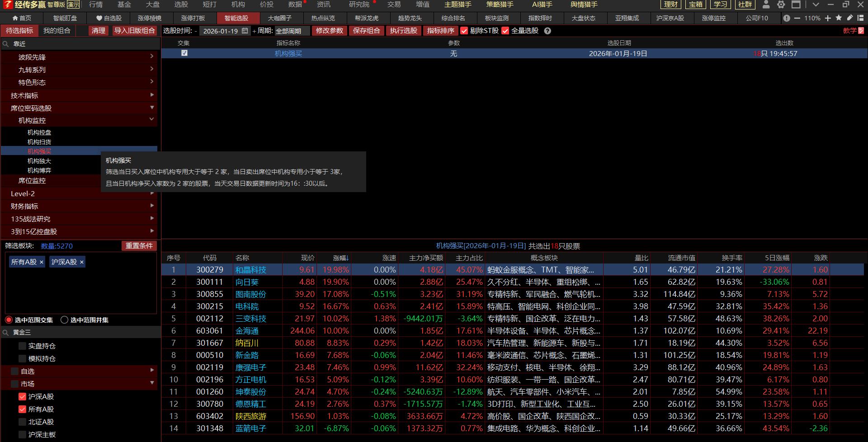Switch to 热点纵览 tab
This screenshot has height=442, width=868.
323,18
